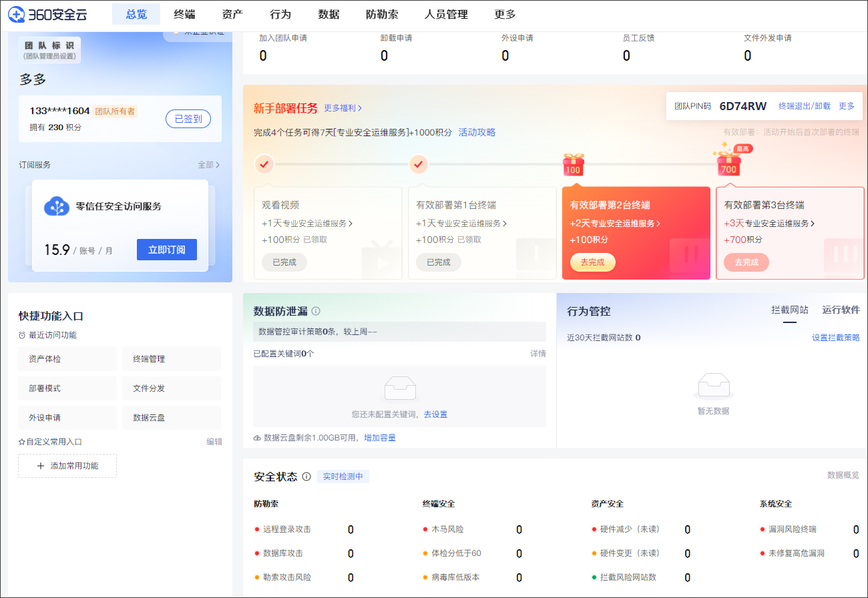The image size is (868, 598).
Task: Open the 资产 menu
Action: (x=232, y=14)
